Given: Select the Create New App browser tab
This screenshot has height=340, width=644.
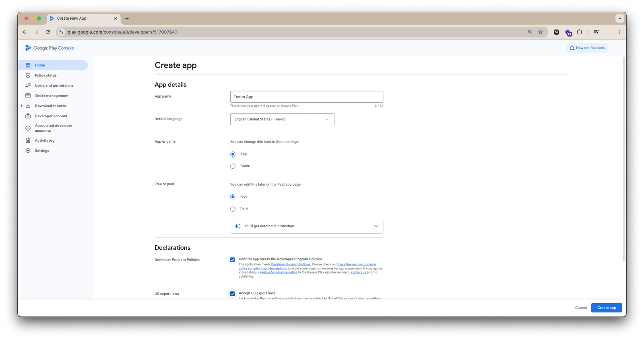Looking at the screenshot, I should 83,19.
